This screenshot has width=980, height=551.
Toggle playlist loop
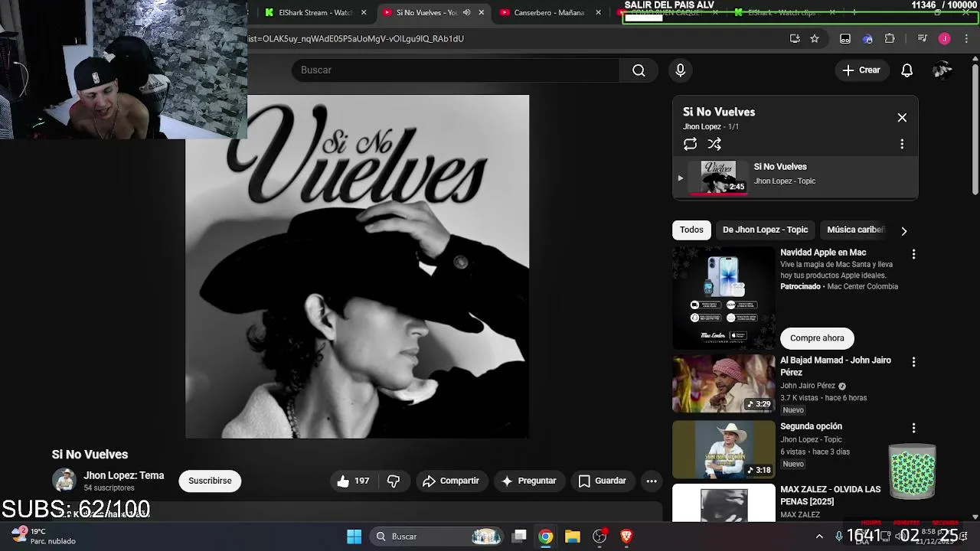coord(690,144)
